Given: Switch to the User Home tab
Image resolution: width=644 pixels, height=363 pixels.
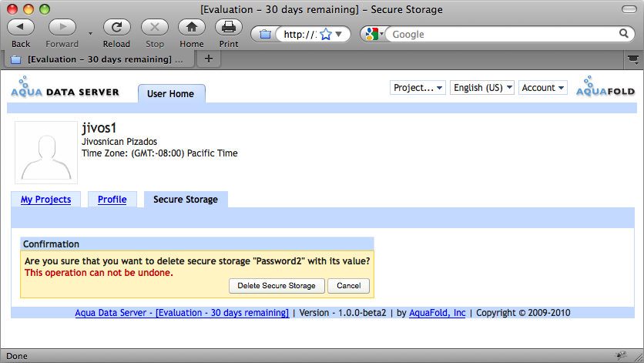Looking at the screenshot, I should point(171,94).
